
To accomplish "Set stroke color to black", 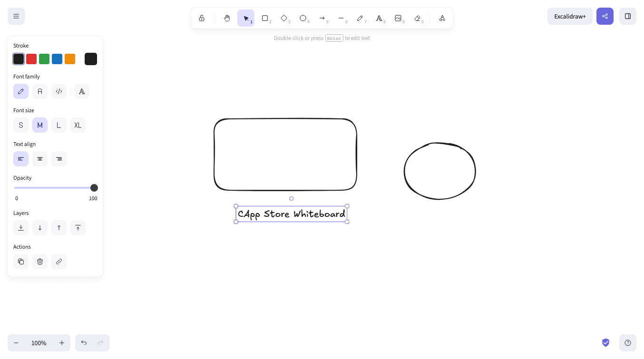I will pos(19,59).
